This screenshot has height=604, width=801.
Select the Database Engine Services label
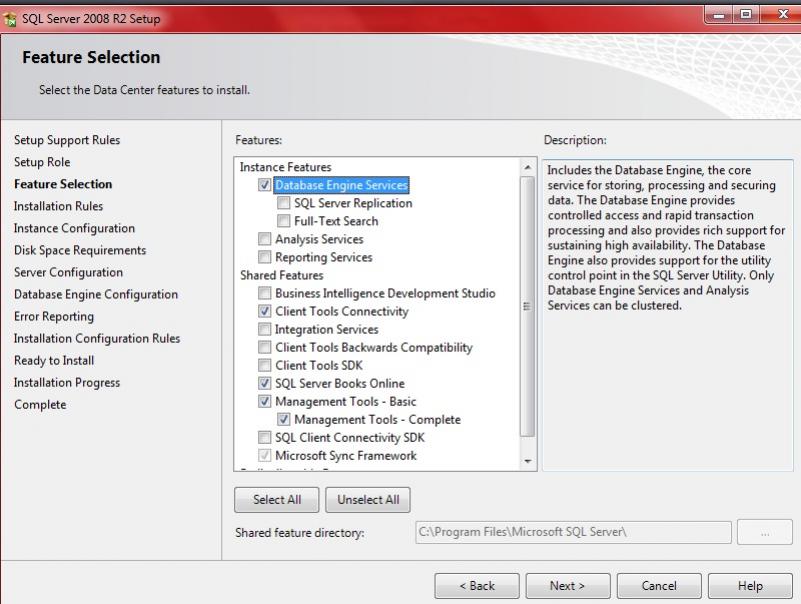point(342,185)
